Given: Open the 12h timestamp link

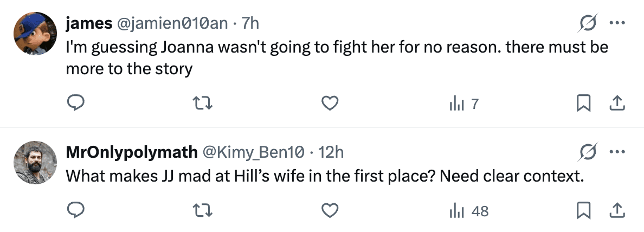Looking at the screenshot, I should 331,152.
